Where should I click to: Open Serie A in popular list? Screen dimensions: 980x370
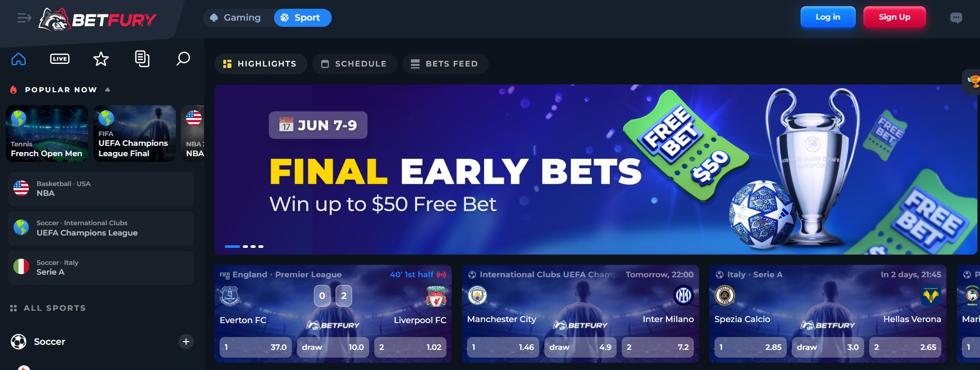tap(101, 267)
